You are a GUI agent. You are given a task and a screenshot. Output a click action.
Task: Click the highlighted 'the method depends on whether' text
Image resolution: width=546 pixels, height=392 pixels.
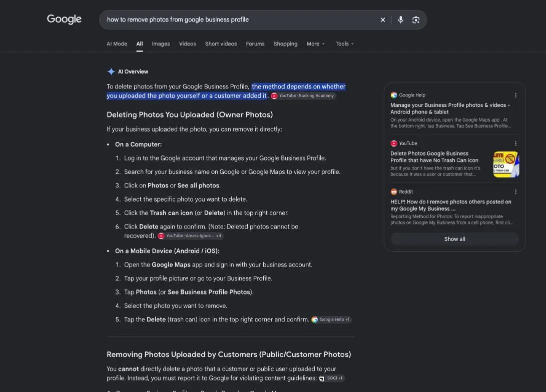point(298,86)
